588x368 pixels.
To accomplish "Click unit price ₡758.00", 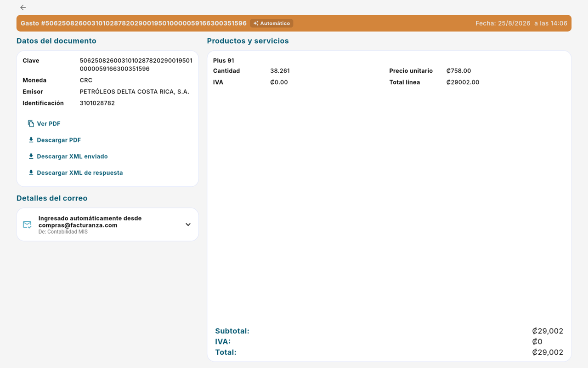I will tap(458, 71).
